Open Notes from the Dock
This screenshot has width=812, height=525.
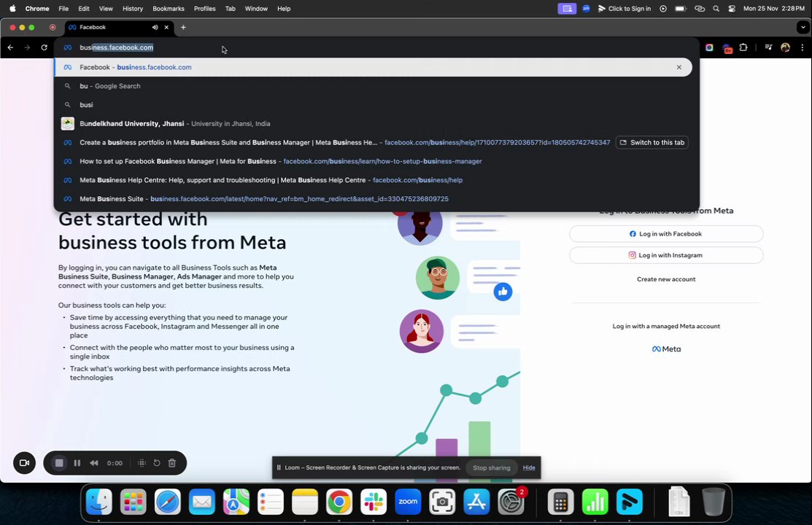(305, 502)
